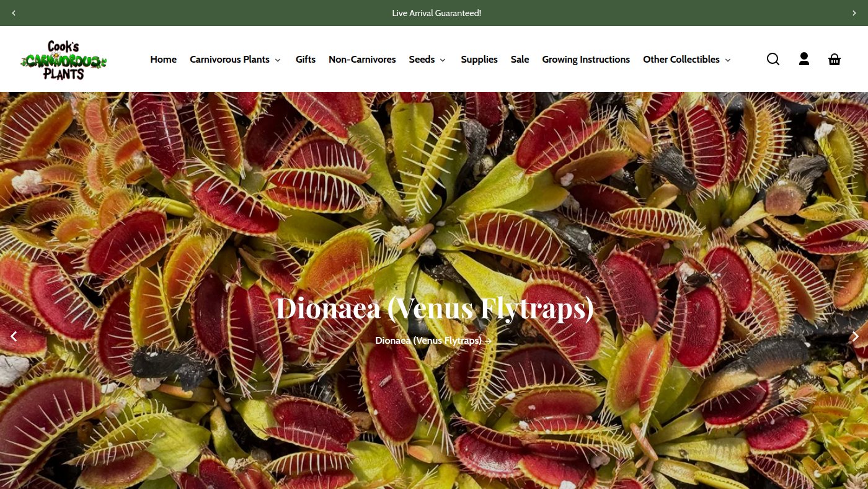Open the Gifts menu item
The height and width of the screenshot is (489, 868).
(306, 60)
